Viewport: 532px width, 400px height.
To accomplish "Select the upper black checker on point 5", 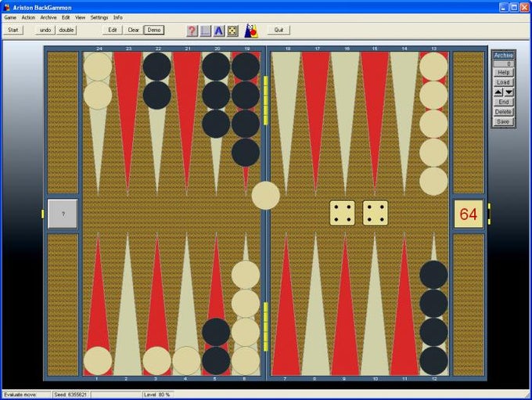I will point(216,332).
